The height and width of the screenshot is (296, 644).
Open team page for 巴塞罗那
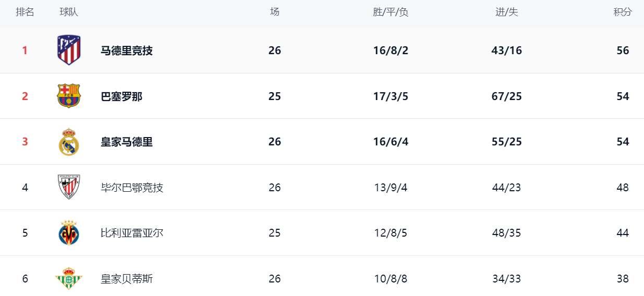[121, 96]
